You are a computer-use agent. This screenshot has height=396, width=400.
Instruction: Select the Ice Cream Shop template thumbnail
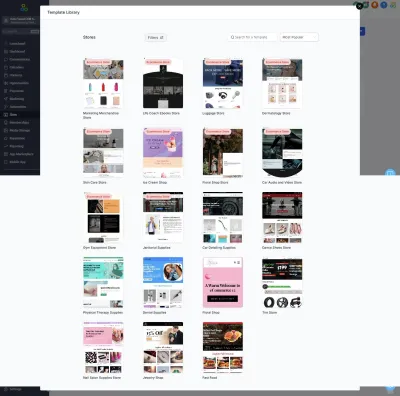[x=163, y=153]
